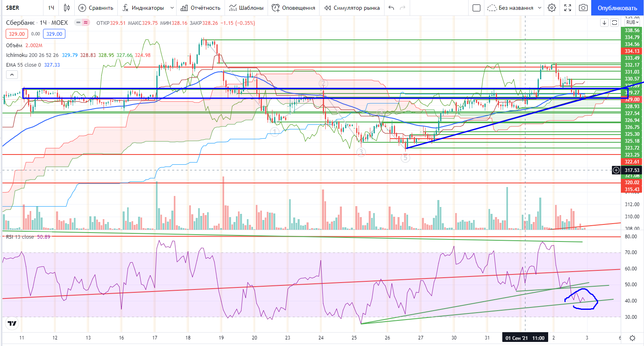Image resolution: width=644 pixels, height=346 pixels.
Task: Open the Шаблоны templates menu
Action: 246,8
